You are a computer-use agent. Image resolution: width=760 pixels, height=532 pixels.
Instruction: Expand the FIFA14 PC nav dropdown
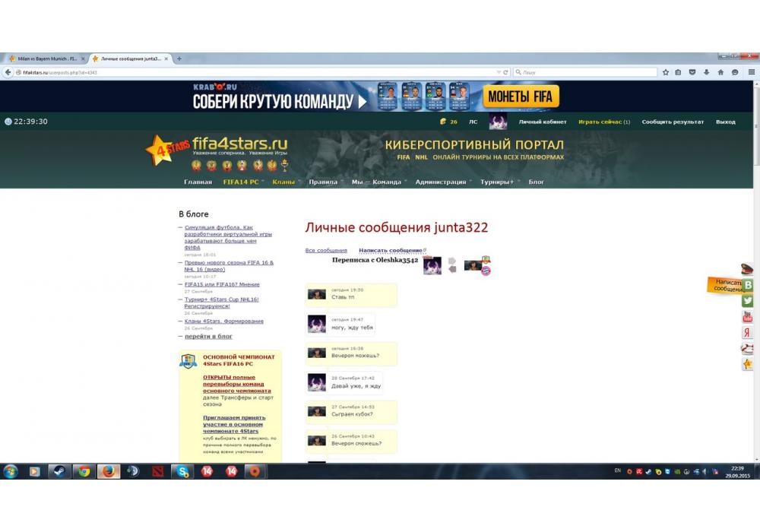pyautogui.click(x=242, y=182)
